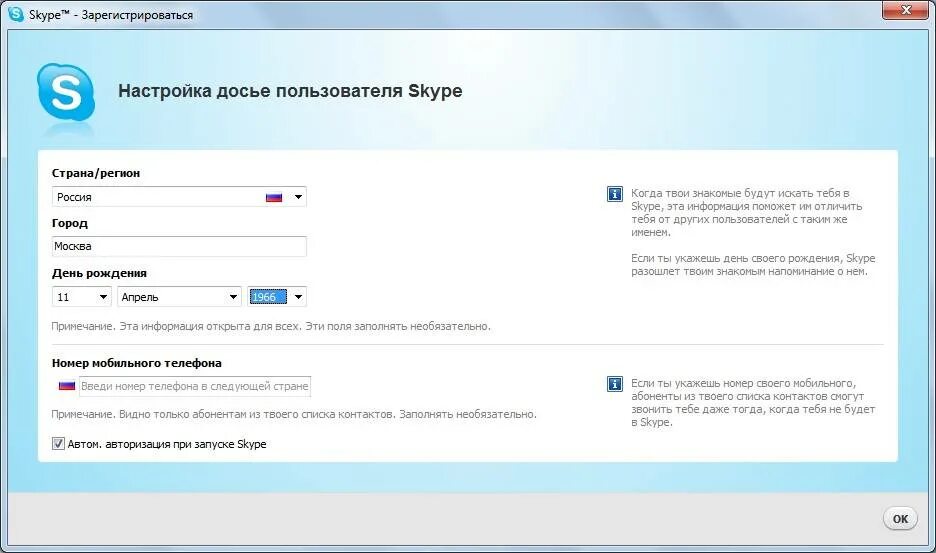936x553 pixels.
Task: Click hint text 'Если ты укажешь день своего рождения'
Action: click(753, 265)
